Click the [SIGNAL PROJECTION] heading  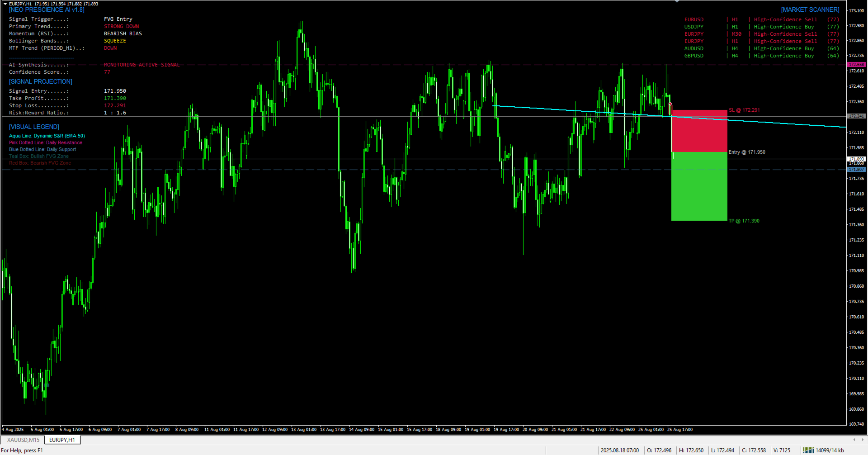click(41, 81)
